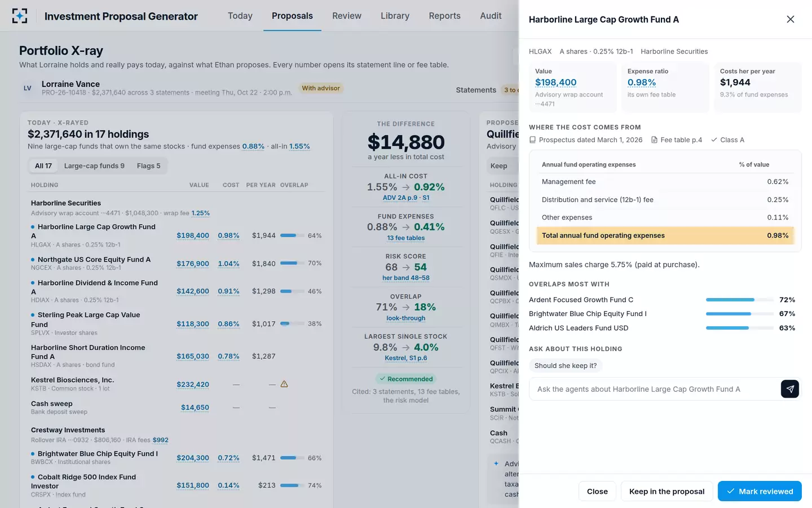The width and height of the screenshot is (812, 508).
Task: Click the warning triangle on Kestrel Biosciences row
Action: pyautogui.click(x=284, y=384)
